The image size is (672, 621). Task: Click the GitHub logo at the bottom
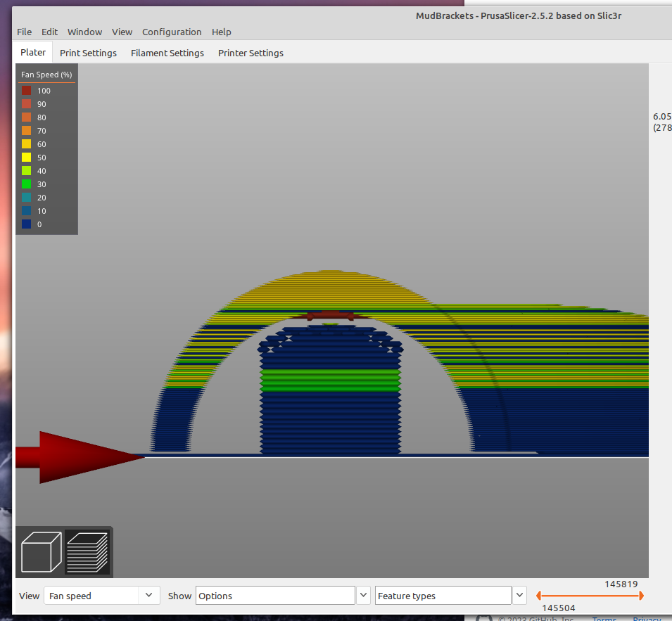tap(483, 618)
